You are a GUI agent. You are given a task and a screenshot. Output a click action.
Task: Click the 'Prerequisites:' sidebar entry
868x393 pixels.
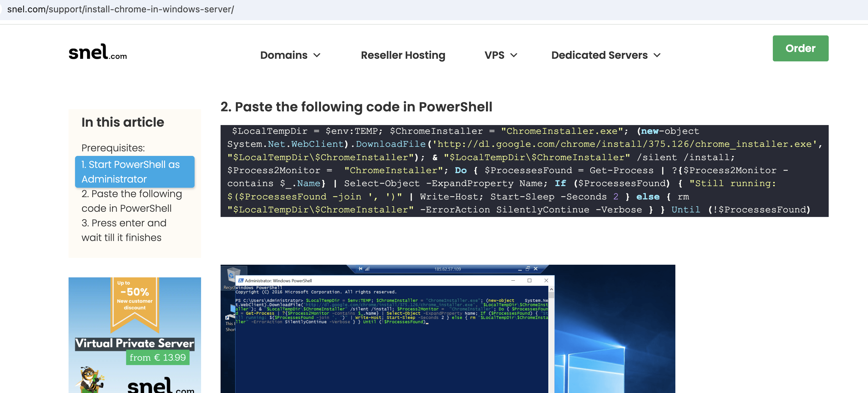(113, 148)
